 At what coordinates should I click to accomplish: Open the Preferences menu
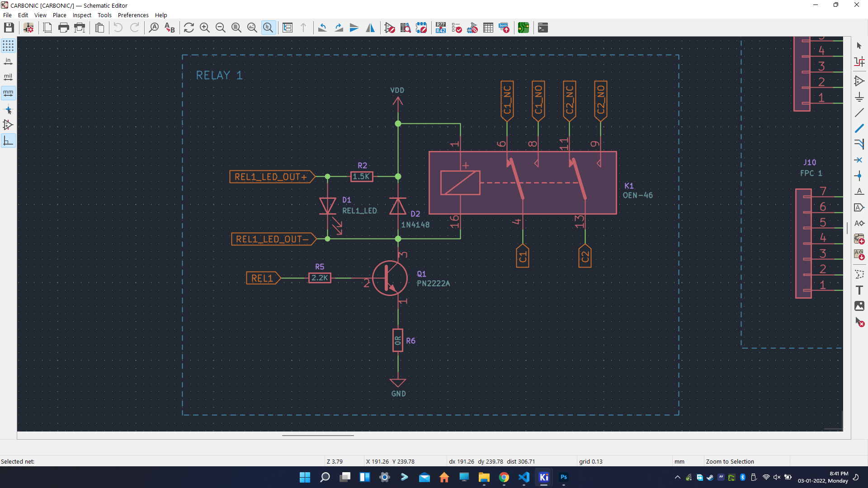pyautogui.click(x=133, y=15)
